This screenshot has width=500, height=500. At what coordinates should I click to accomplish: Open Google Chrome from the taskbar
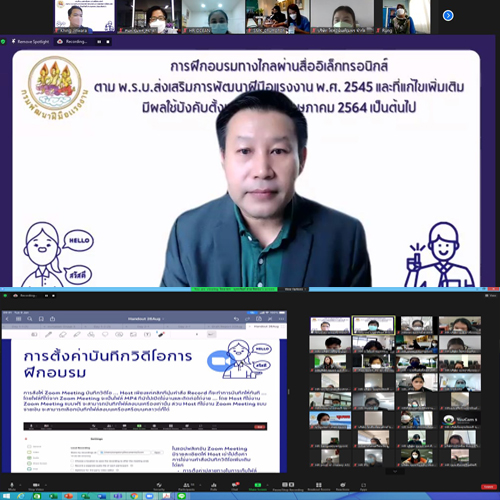tap(134, 496)
